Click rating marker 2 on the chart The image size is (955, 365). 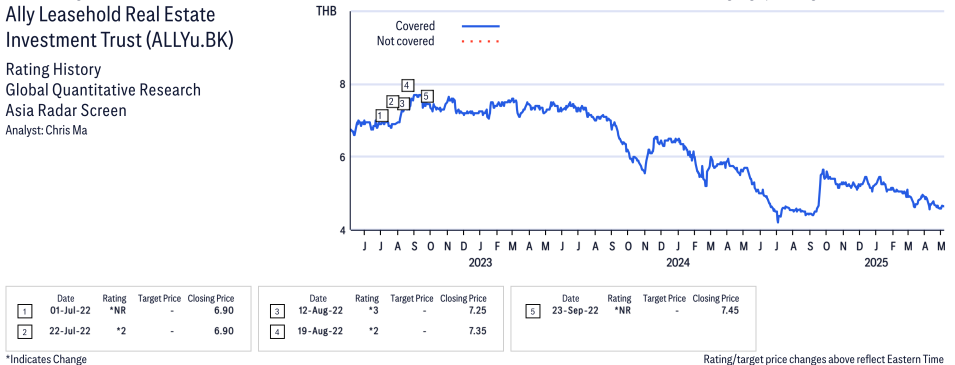[x=392, y=101]
